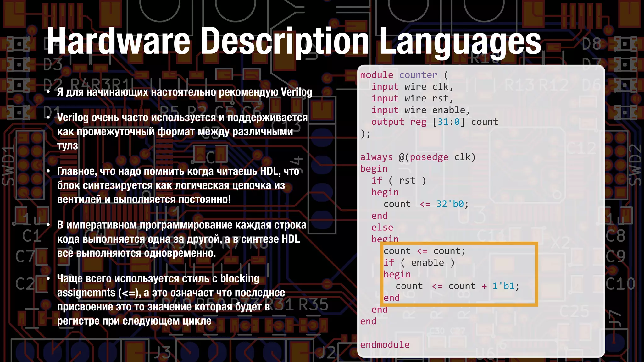Click the code line 'count <= count + 1'b1;'
The image size is (644, 362).
pyautogui.click(x=458, y=286)
